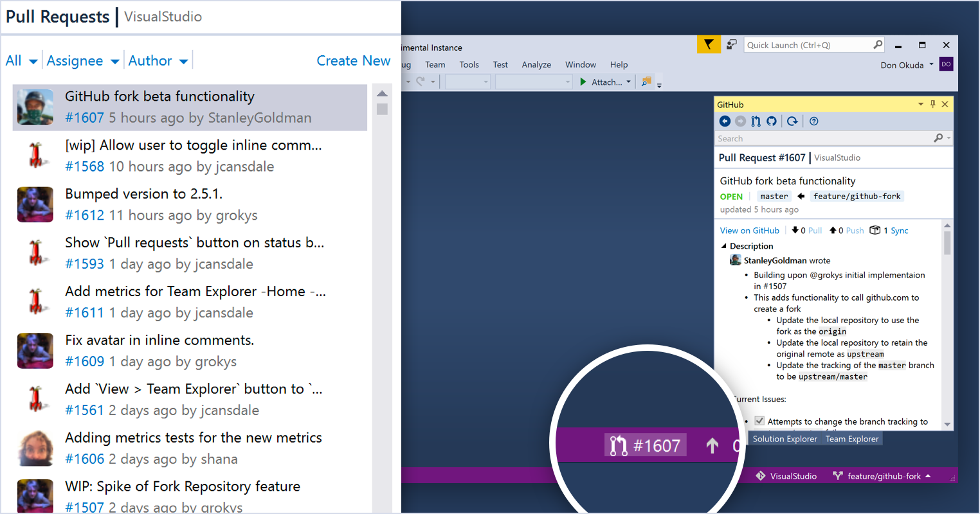Click the pull requests icon in GitHub toolbar
The width and height of the screenshot is (980, 514).
pos(756,121)
